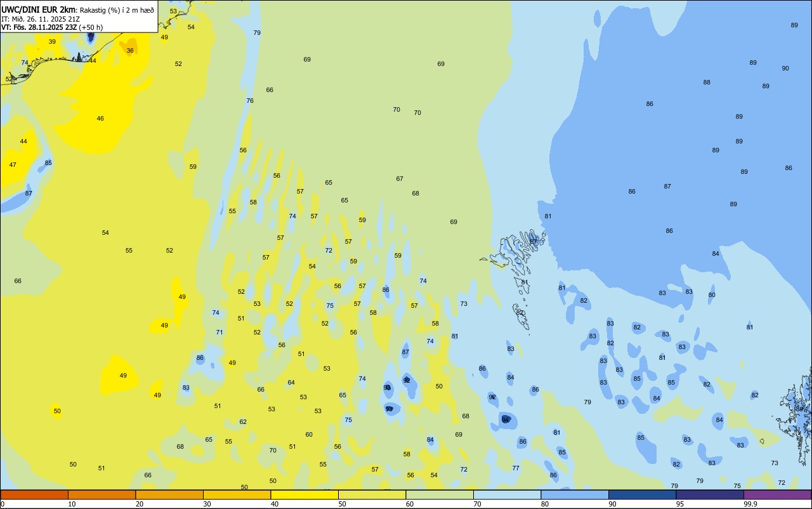
Task: Select the purple legend segment above 99.9
Action: 777,494
